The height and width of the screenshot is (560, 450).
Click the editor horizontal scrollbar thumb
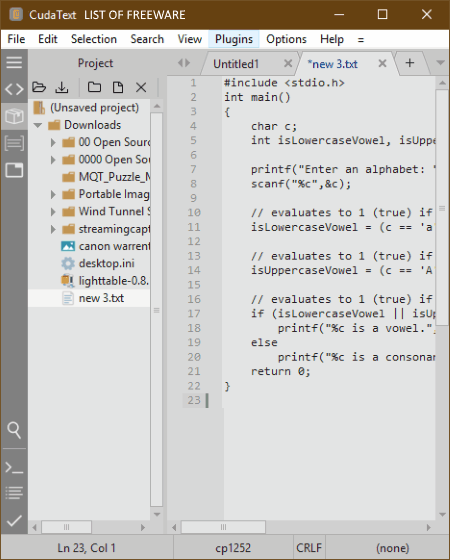click(x=223, y=527)
